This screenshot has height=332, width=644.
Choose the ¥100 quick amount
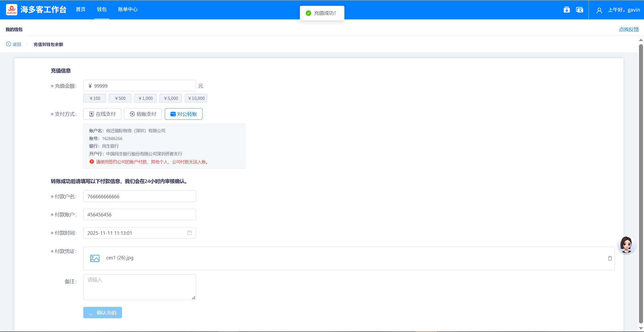[95, 98]
